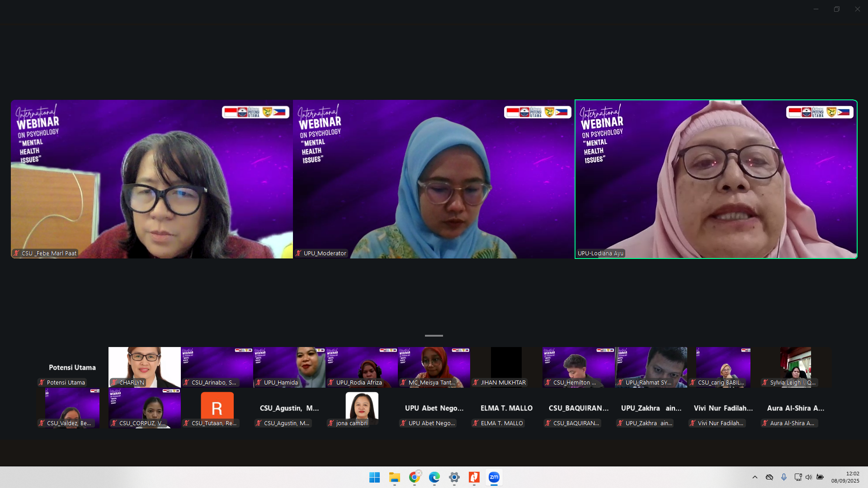Open Zoom app in taskbar
Viewport: 868px width, 488px height.
pos(494,477)
